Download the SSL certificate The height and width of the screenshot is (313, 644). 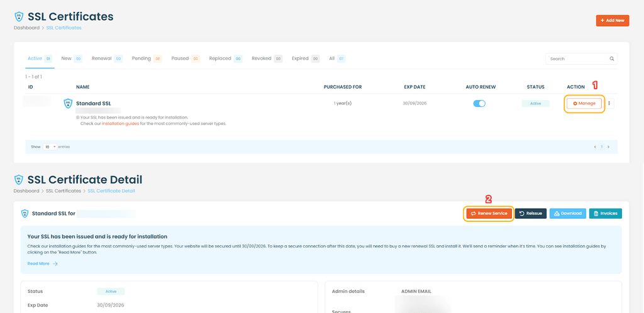point(568,213)
